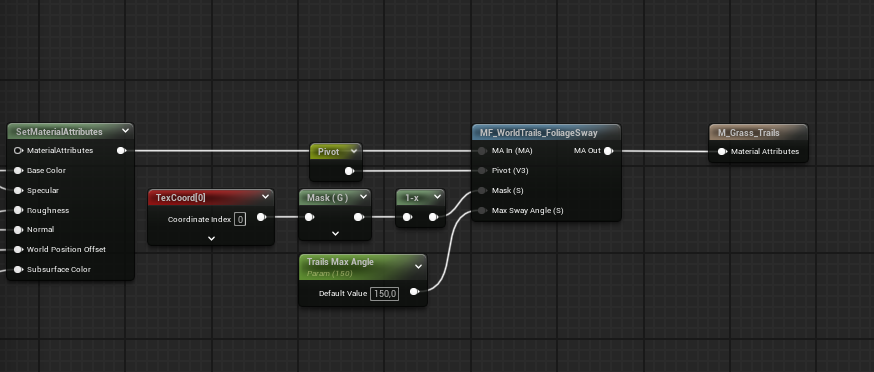Click the Mask ( G ) output pin
This screenshot has height=372, width=874.
[x=358, y=218]
